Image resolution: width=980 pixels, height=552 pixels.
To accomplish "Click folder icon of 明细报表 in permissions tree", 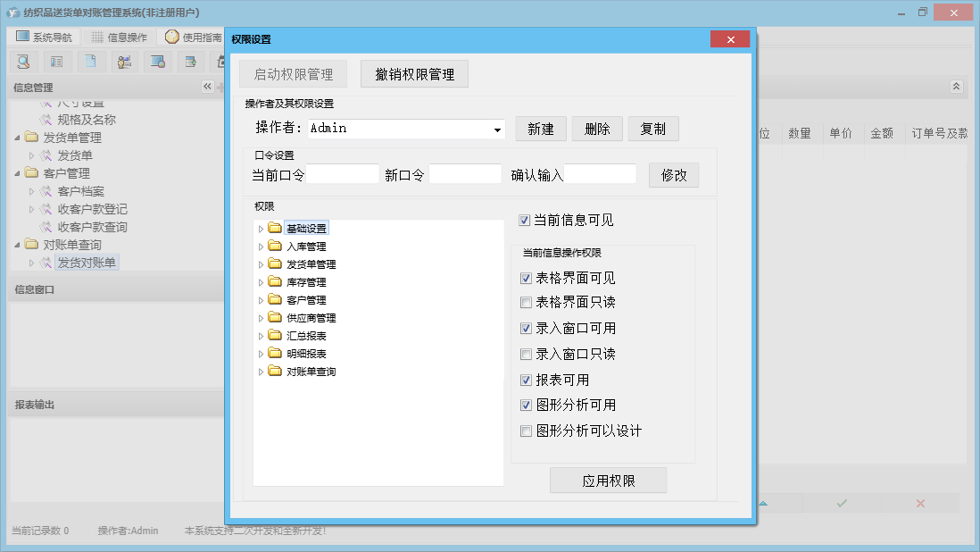I will (275, 353).
